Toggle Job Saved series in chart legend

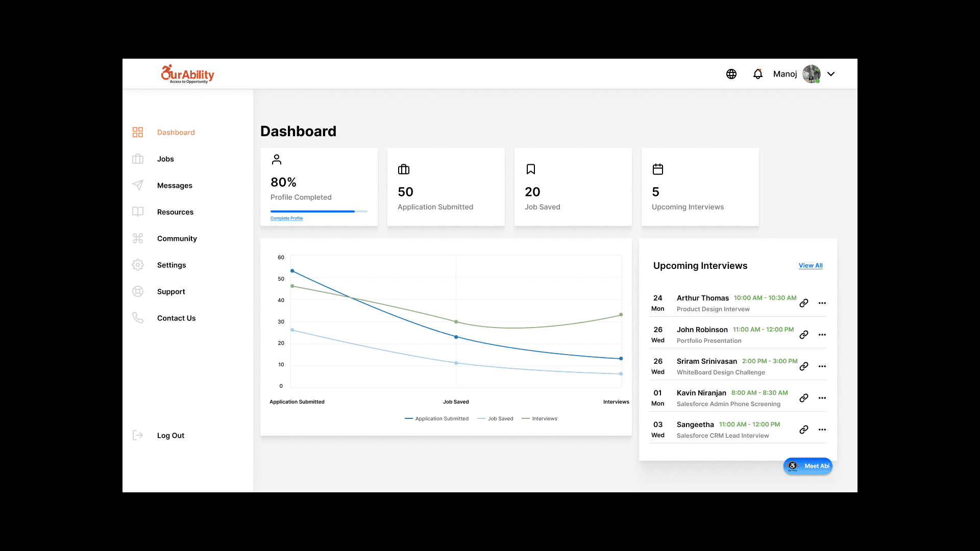pyautogui.click(x=495, y=419)
